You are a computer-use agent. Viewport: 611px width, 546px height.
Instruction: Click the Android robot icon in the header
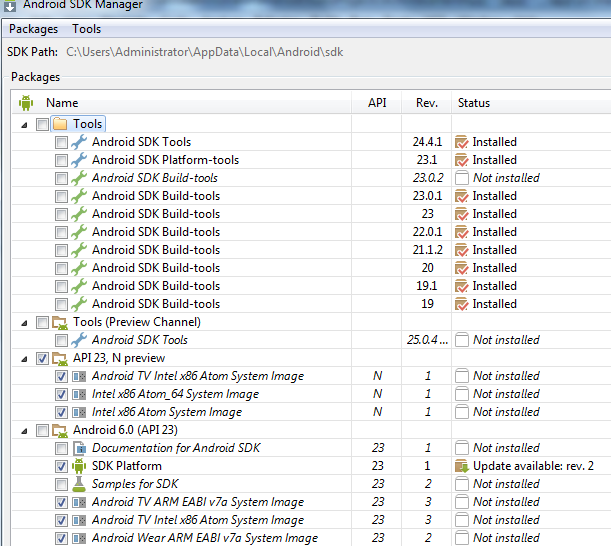point(26,103)
